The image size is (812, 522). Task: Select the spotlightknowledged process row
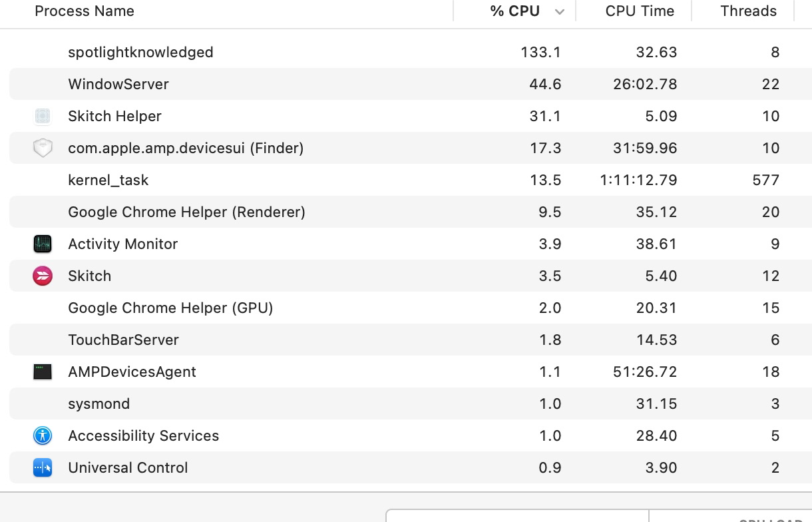140,52
